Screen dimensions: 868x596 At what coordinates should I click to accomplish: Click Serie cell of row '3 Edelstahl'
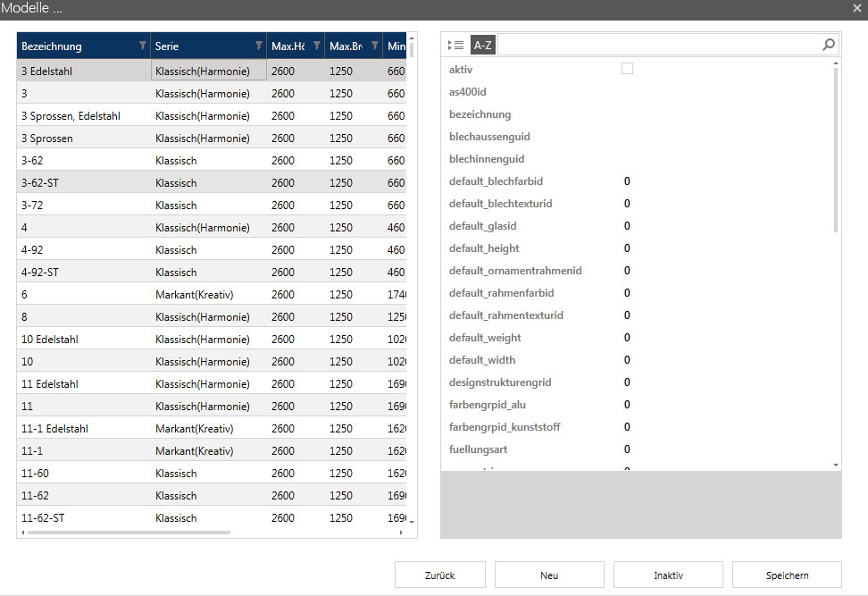coord(209,71)
